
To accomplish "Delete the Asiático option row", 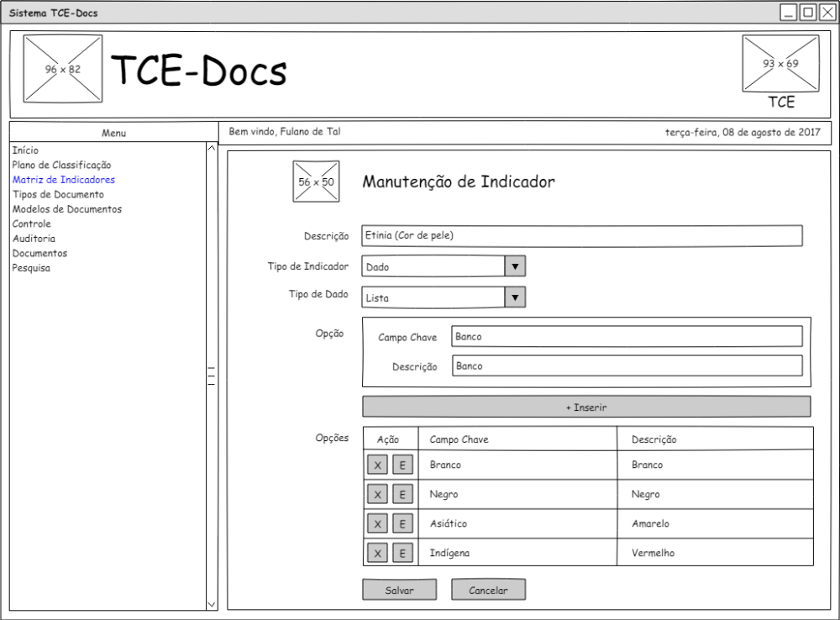I will coord(378,524).
